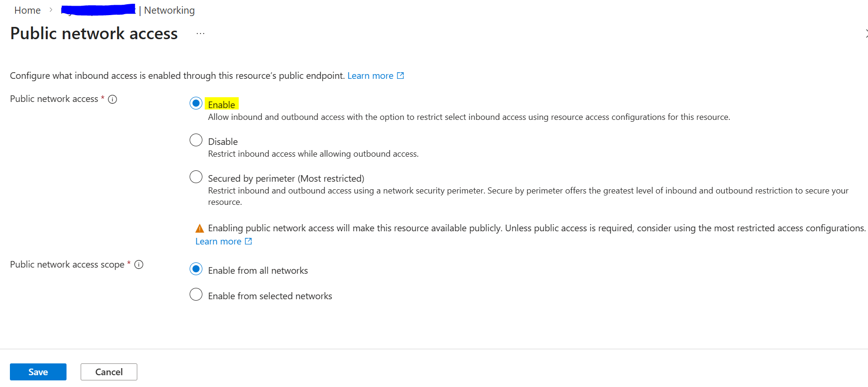
Task: Save the network access settings
Action: pos(38,372)
